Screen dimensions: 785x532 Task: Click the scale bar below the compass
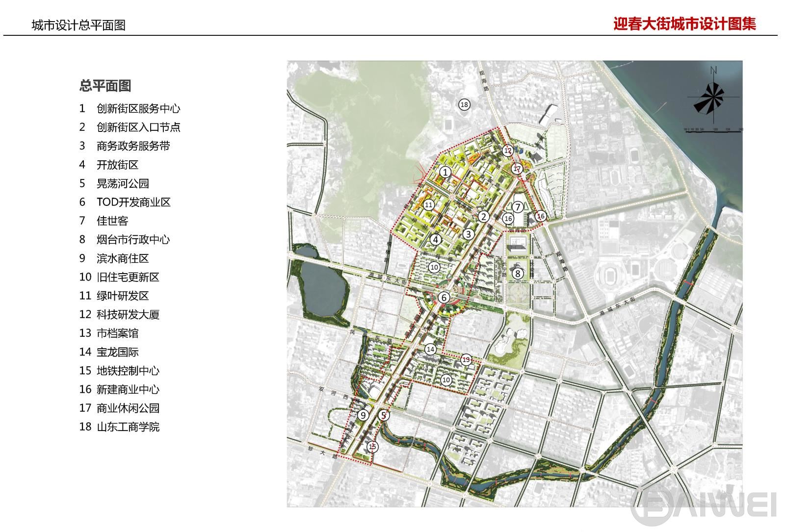[x=713, y=129]
